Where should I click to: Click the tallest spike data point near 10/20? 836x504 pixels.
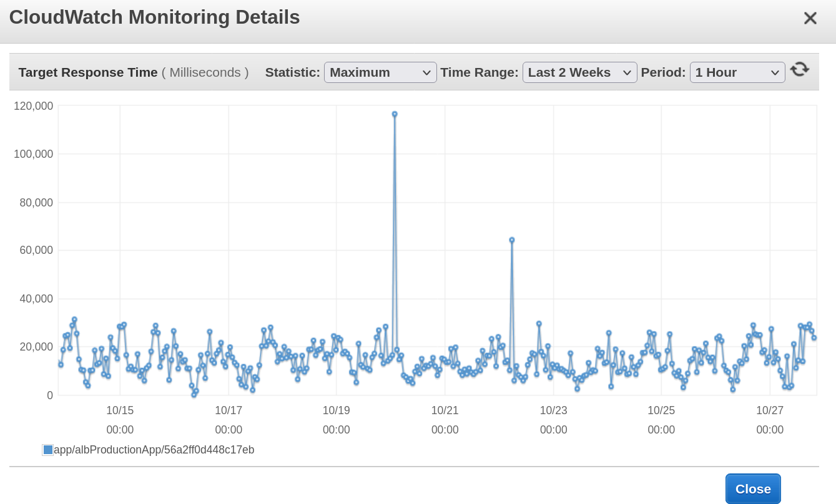pos(393,114)
